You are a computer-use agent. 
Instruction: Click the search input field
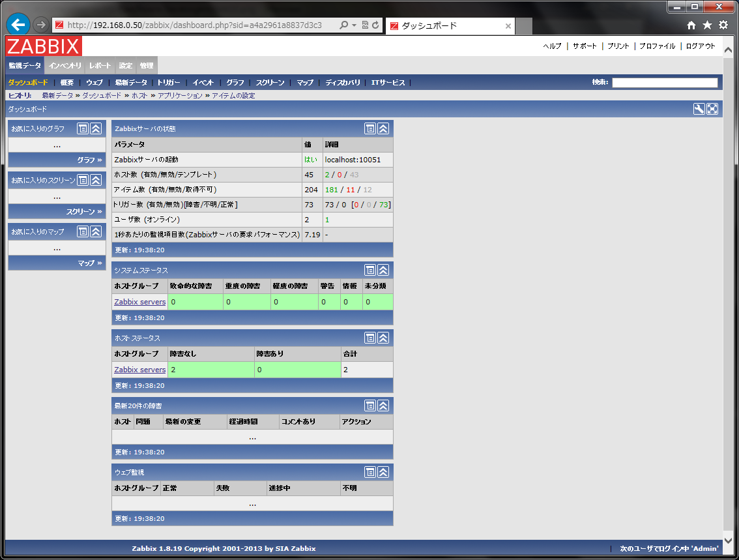click(665, 83)
